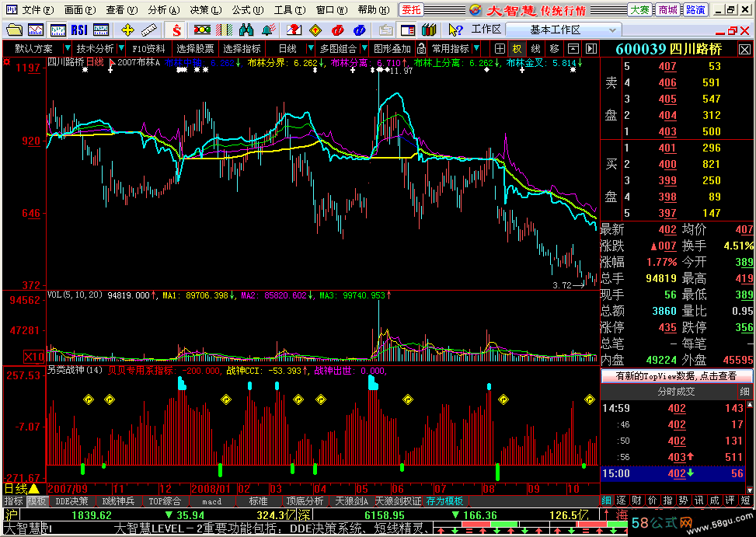
Task: Expand the 多图组合 dropdown arrow
Action: point(364,48)
